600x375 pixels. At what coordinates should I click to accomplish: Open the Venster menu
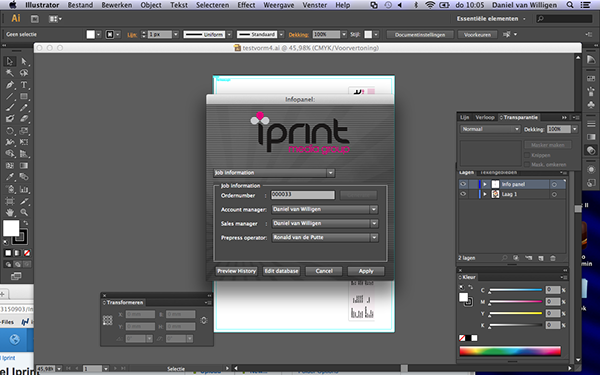(315, 5)
